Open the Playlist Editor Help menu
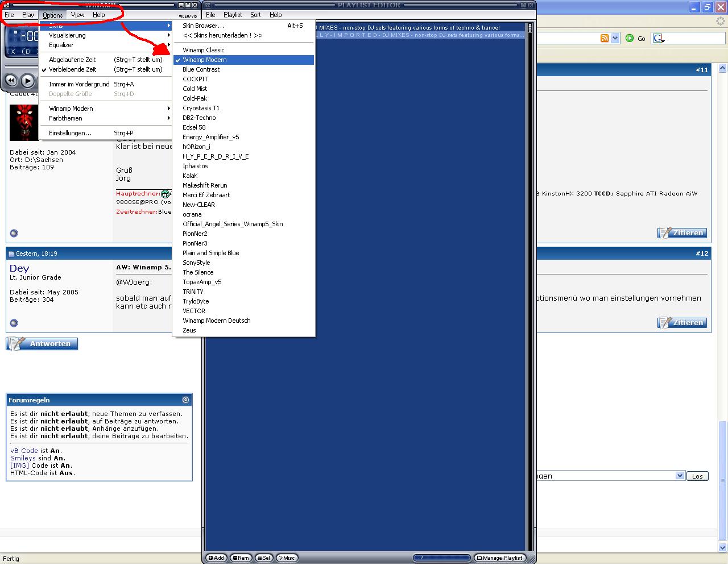Image resolution: width=728 pixels, height=582 pixels. pos(276,15)
